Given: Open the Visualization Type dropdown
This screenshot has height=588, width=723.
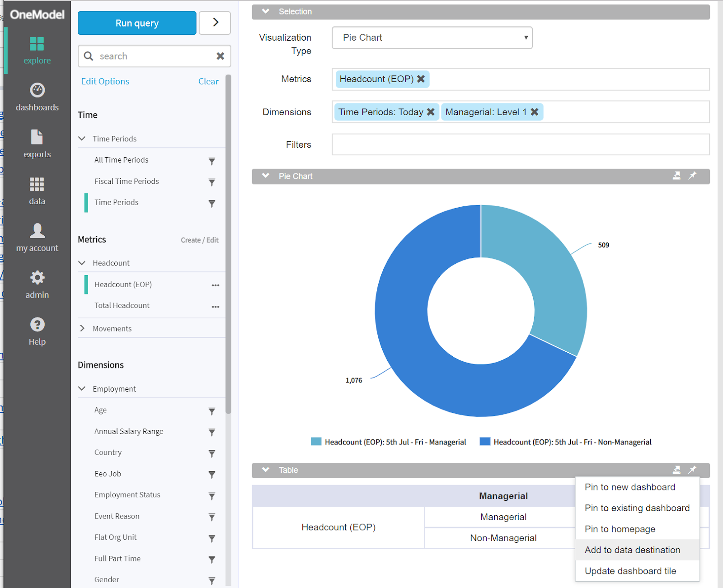Looking at the screenshot, I should pyautogui.click(x=432, y=38).
